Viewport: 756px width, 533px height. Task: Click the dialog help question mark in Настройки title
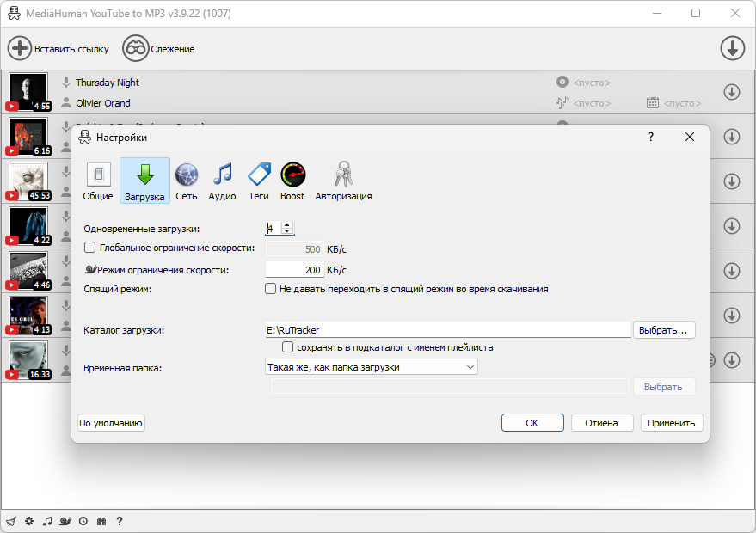pyautogui.click(x=651, y=137)
